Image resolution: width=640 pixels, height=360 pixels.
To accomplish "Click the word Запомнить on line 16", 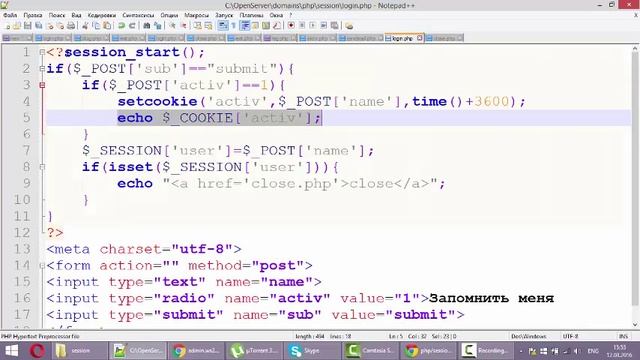I will pyautogui.click(x=469, y=298).
